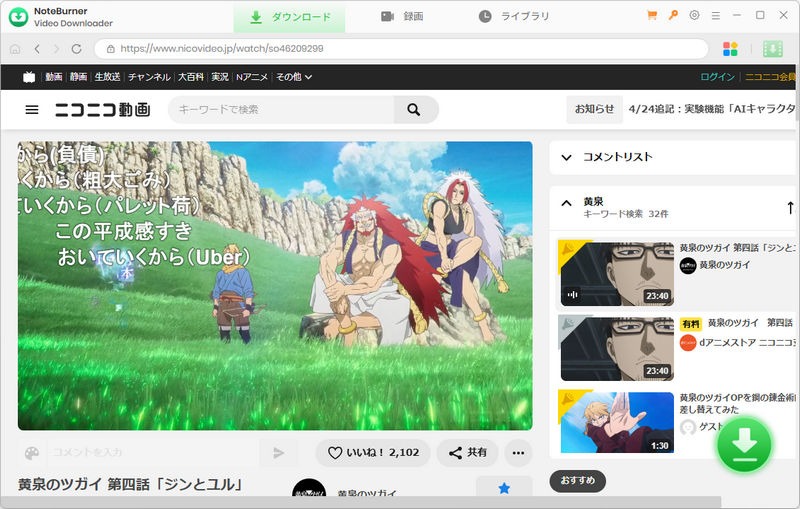The image size is (800, 509).
Task: Click the ニコニコ動画 logo
Action: pos(103,110)
